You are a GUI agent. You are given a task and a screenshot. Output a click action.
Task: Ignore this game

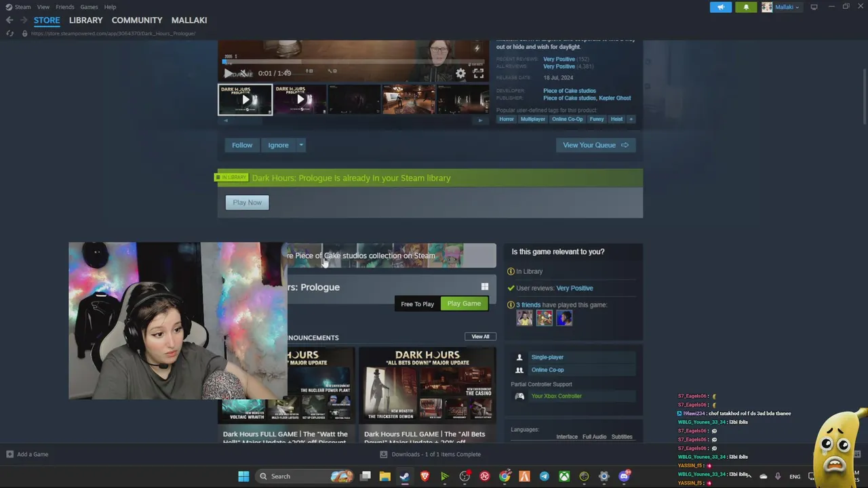[x=278, y=145]
